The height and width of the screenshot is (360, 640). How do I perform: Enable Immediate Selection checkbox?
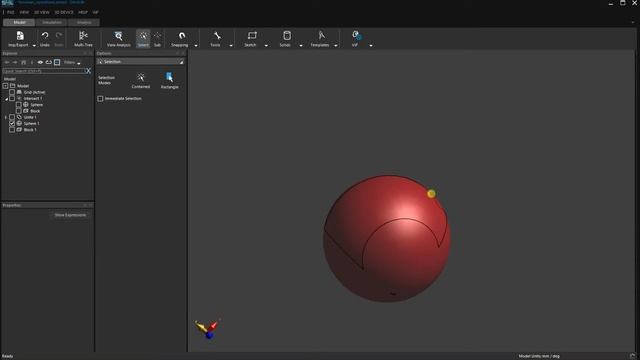click(x=100, y=99)
